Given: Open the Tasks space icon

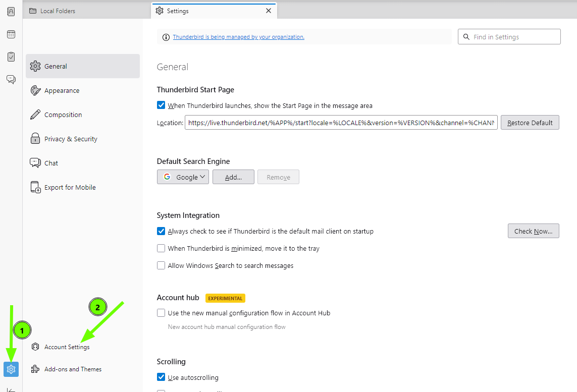Looking at the screenshot, I should 11,57.
